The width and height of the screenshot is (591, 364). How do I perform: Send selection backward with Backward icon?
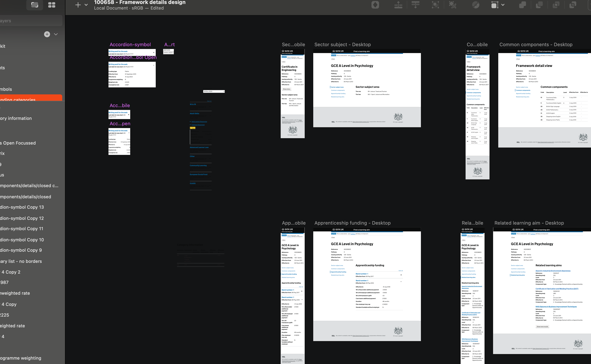click(415, 5)
